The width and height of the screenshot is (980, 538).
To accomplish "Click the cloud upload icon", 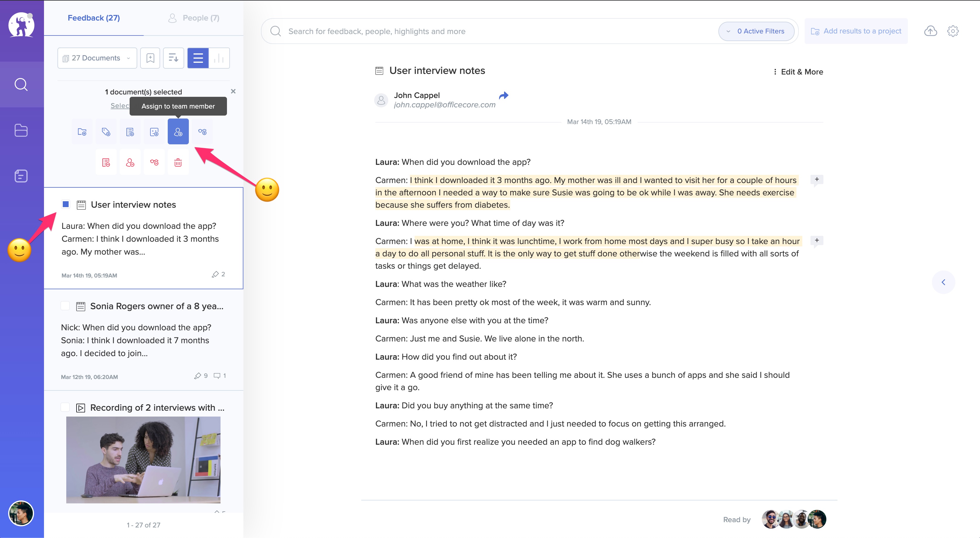I will coord(930,31).
